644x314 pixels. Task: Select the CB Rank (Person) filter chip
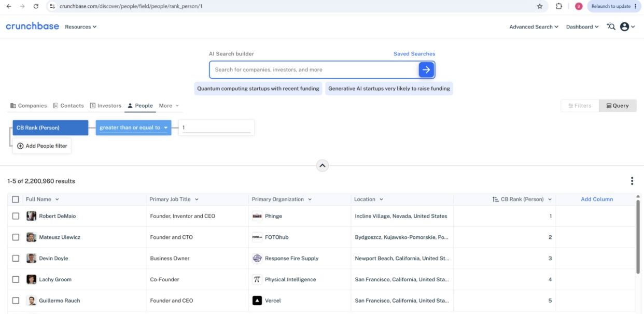[x=50, y=128]
